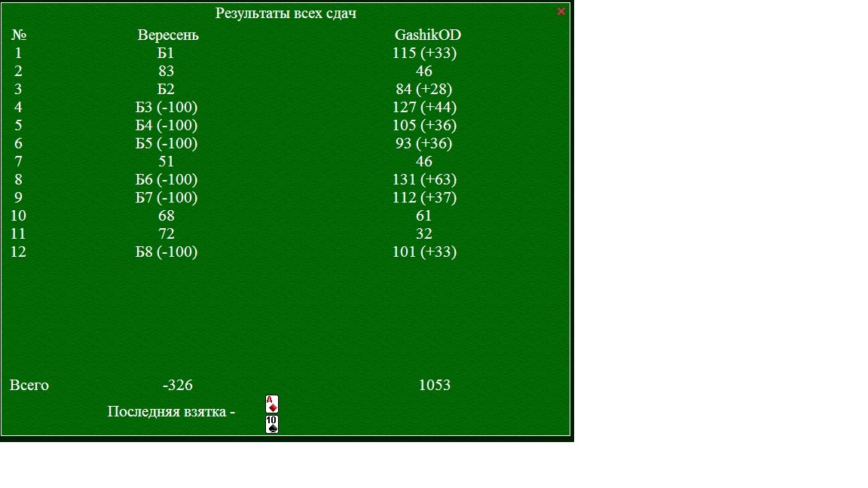Select the "93 (+36)" score cell
The image size is (868, 488).
pos(424,143)
